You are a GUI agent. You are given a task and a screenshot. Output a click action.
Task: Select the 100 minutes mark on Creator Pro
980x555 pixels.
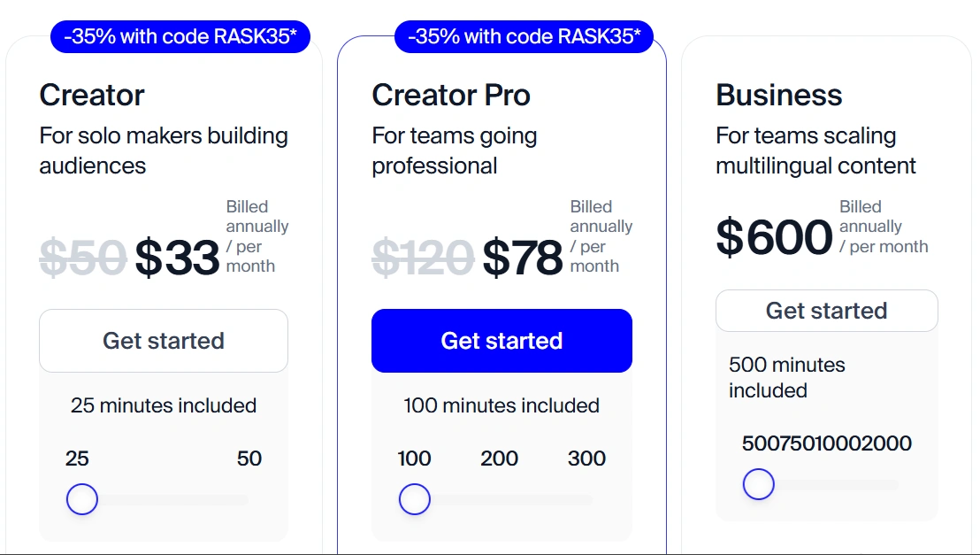[x=414, y=459]
